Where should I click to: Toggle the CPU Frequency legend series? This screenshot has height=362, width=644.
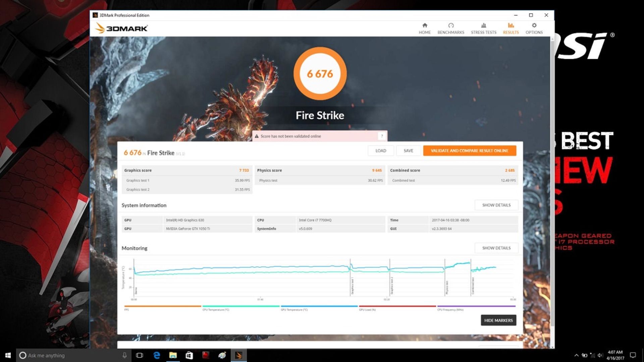pyautogui.click(x=476, y=308)
